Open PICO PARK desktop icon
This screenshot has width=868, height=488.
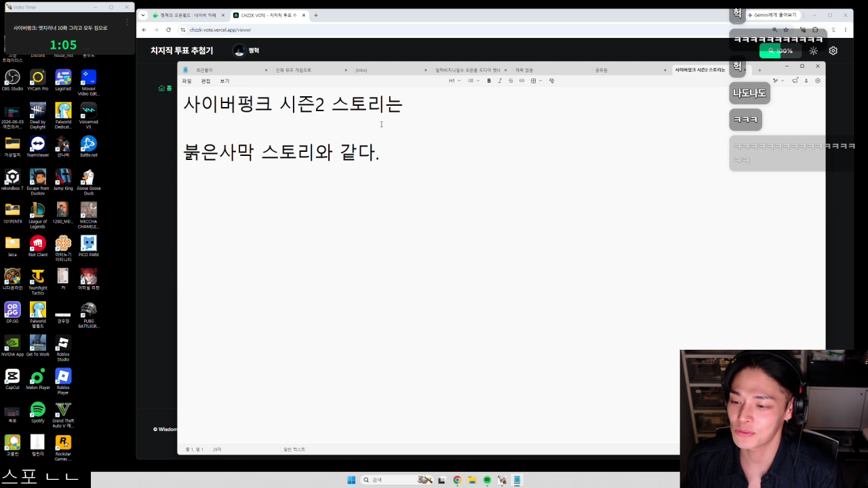click(x=89, y=246)
